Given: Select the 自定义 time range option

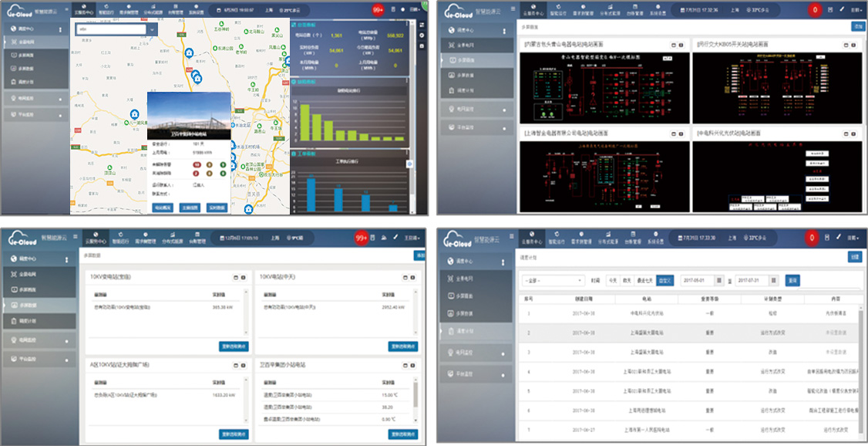Looking at the screenshot, I should (x=664, y=280).
